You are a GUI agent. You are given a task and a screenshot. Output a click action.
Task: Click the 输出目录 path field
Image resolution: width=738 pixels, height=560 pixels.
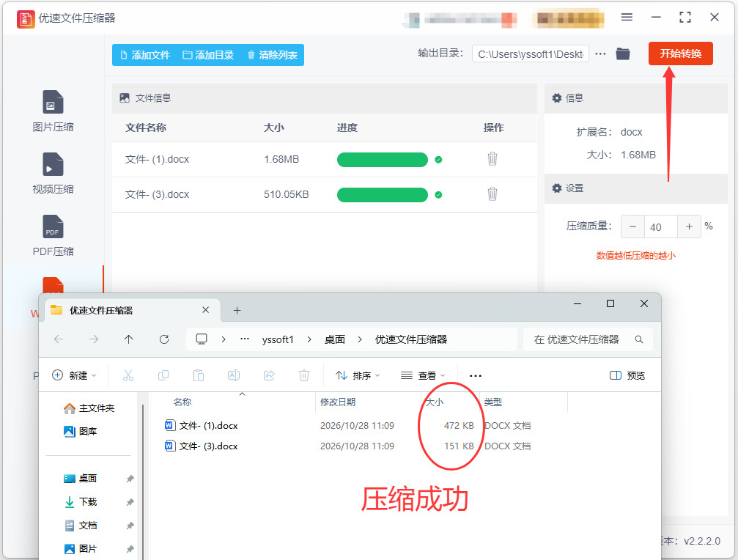click(531, 54)
